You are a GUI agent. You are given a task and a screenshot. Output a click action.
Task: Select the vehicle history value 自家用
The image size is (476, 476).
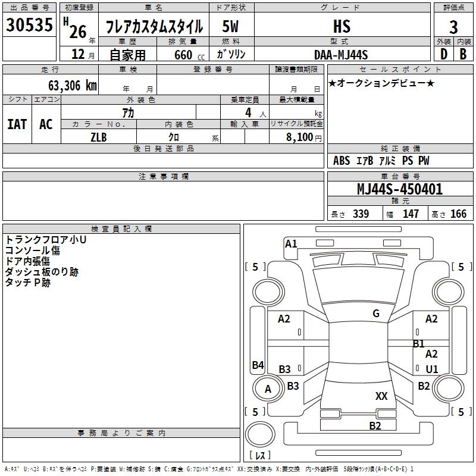[127, 55]
